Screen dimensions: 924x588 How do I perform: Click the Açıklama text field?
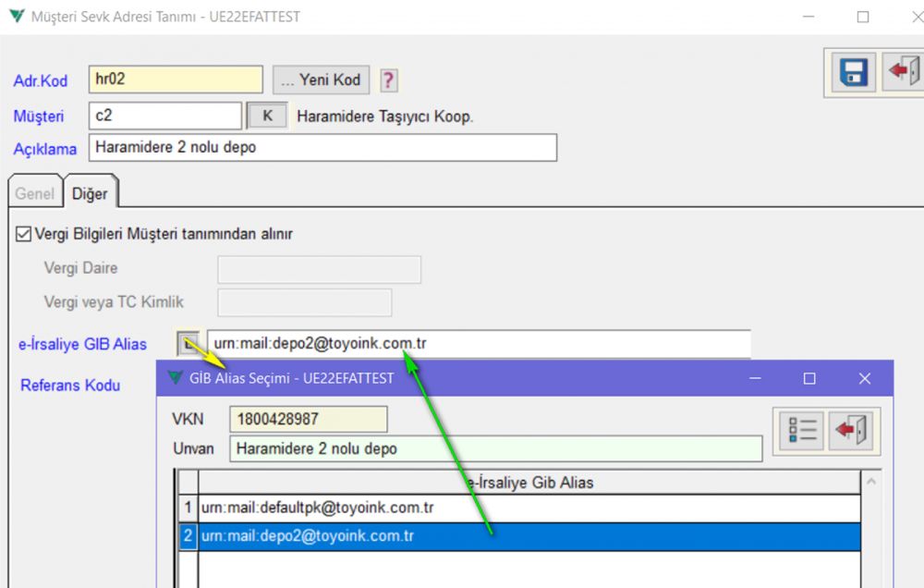click(x=322, y=148)
